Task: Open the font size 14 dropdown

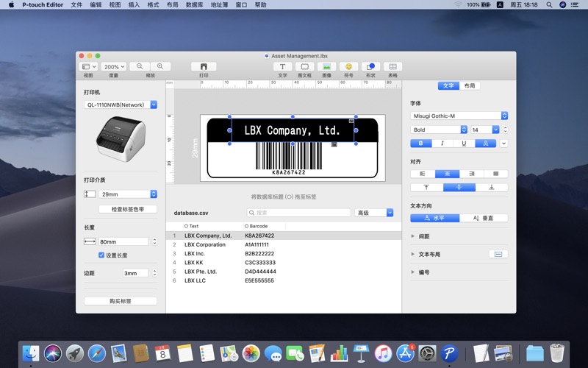Action: click(x=495, y=130)
